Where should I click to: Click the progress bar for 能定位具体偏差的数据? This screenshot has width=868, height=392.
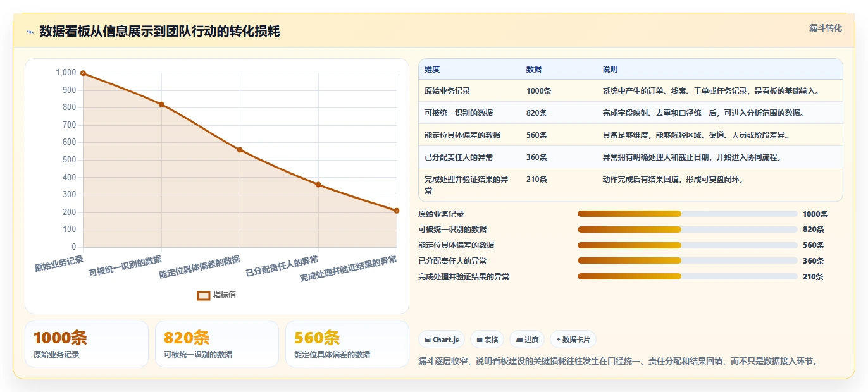pos(687,245)
